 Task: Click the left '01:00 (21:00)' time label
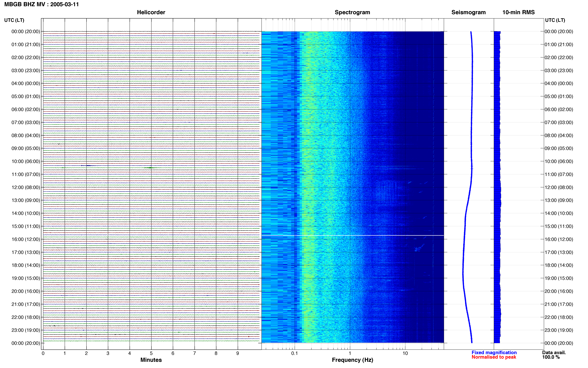[x=26, y=45]
